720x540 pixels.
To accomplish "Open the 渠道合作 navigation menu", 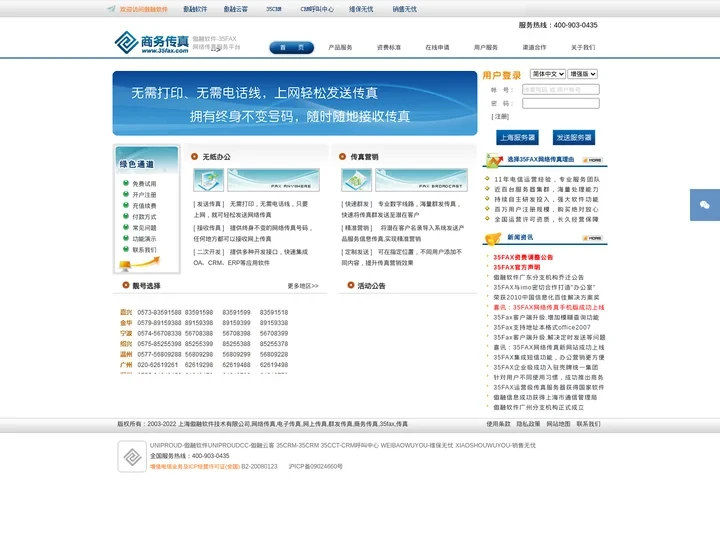I will 534,47.
